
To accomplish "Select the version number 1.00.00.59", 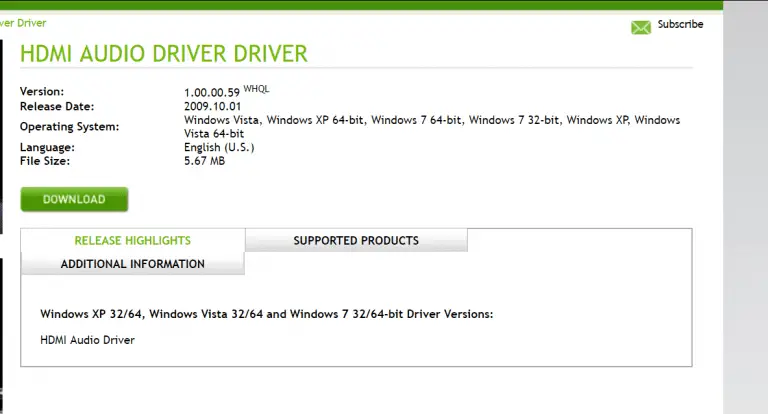I will point(212,93).
